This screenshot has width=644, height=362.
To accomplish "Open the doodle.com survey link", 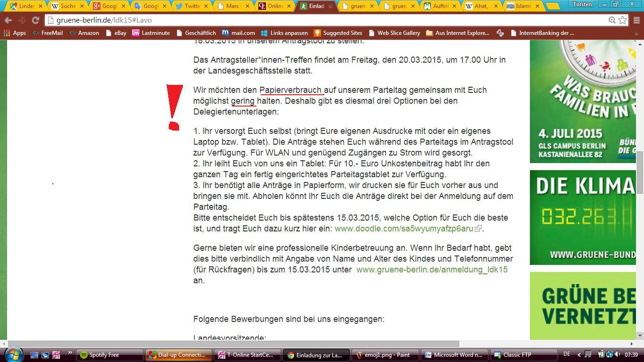I will pos(404,229).
